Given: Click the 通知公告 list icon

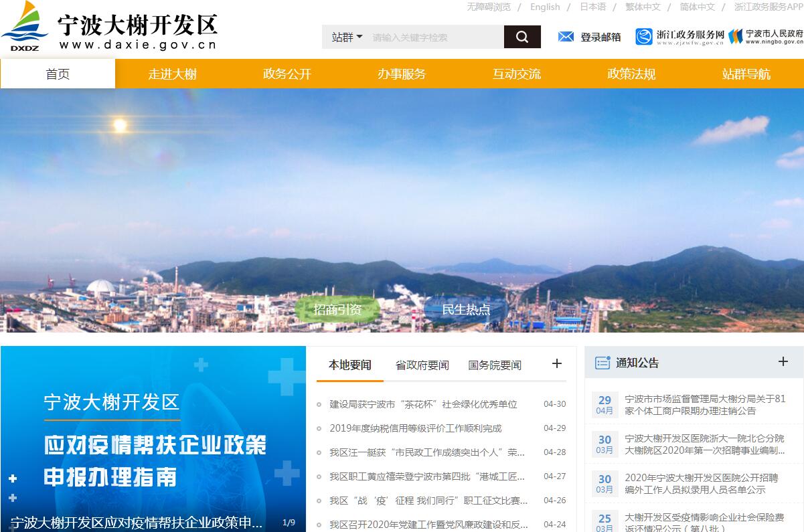Looking at the screenshot, I should coord(602,363).
